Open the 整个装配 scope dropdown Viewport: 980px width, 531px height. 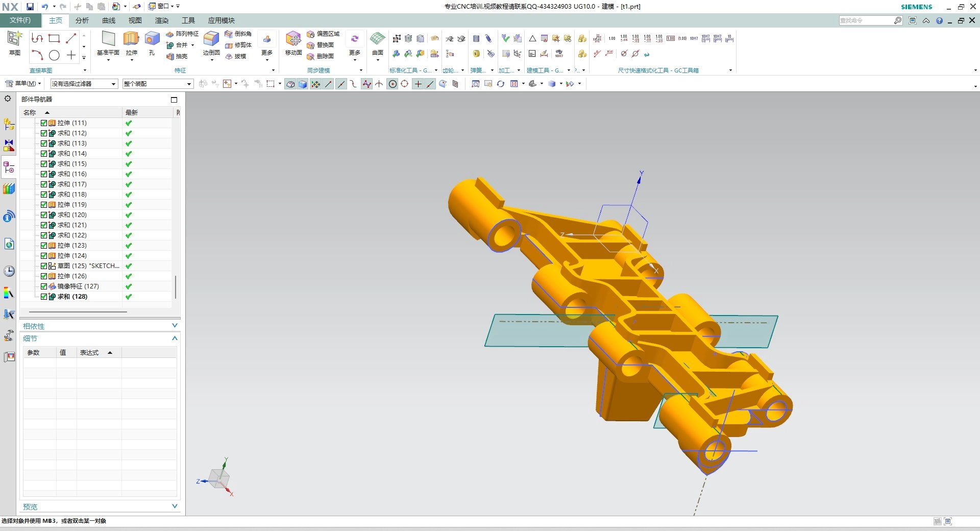(158, 84)
